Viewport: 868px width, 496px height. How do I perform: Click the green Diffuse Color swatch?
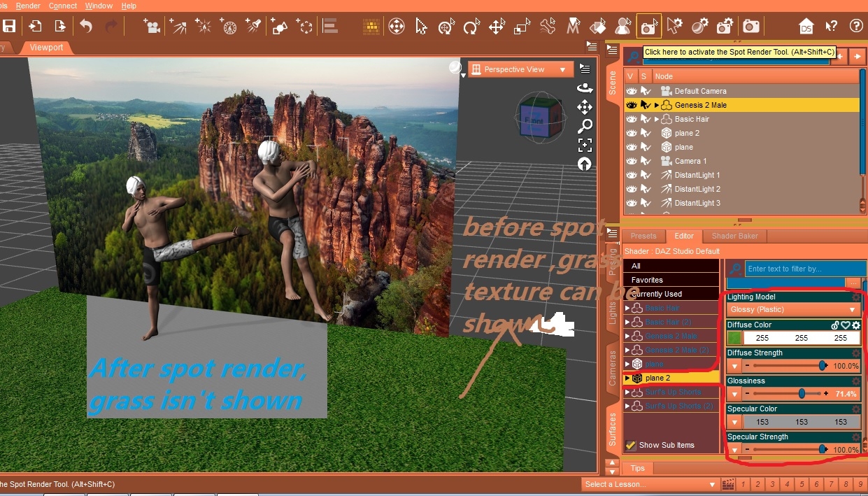point(734,338)
